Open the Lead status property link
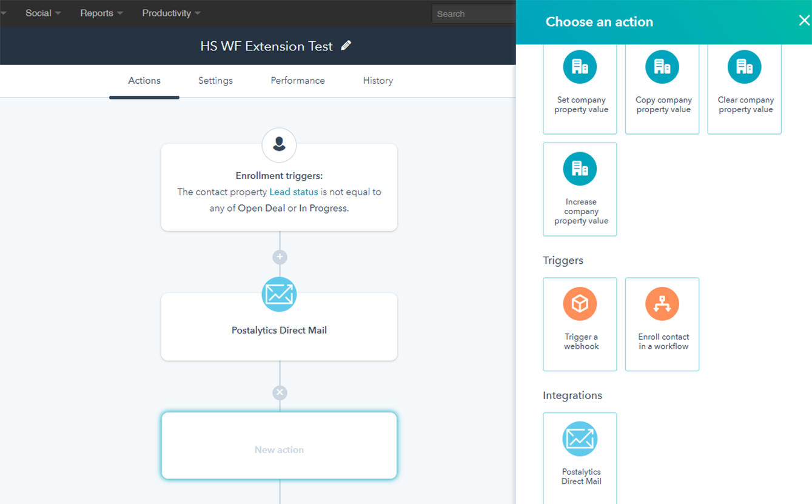The height and width of the screenshot is (504, 812). tap(295, 191)
